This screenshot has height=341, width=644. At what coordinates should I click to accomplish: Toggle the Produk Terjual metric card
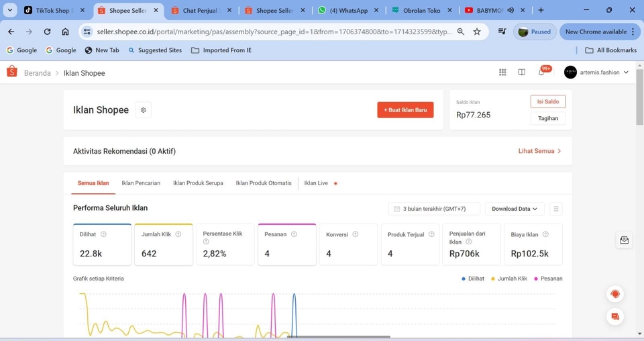coord(410,244)
